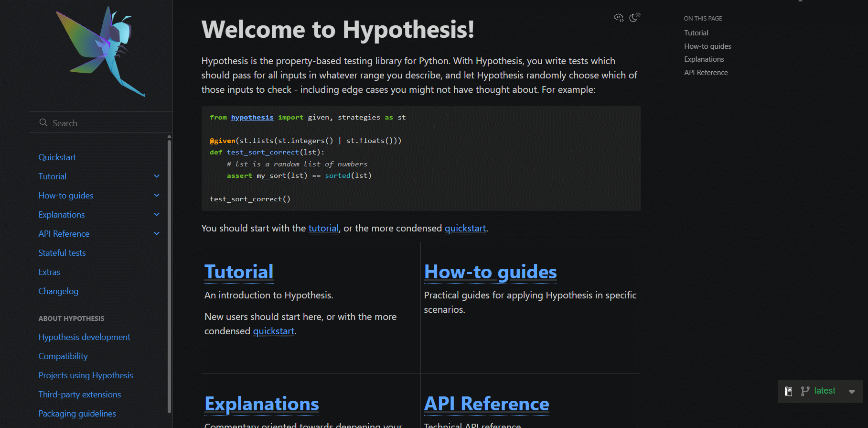Jump to Explanations in On This Page
The height and width of the screenshot is (428, 868).
click(x=704, y=59)
